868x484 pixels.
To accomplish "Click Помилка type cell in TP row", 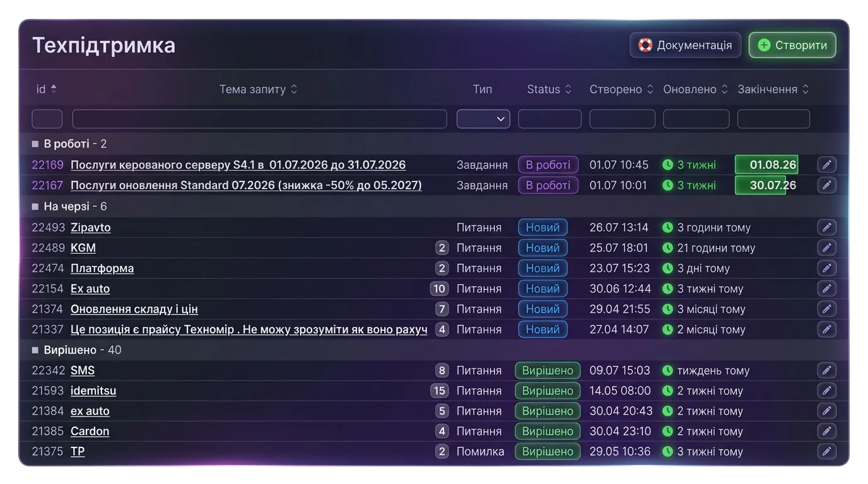I will click(480, 451).
